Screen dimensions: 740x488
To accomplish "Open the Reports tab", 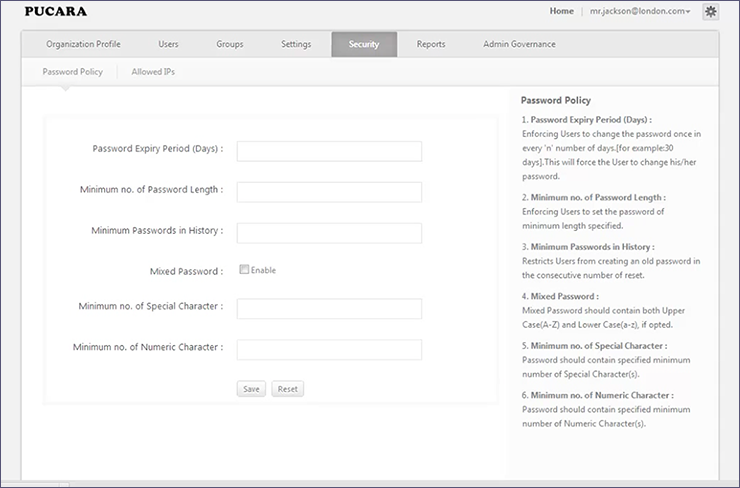I will (x=431, y=44).
